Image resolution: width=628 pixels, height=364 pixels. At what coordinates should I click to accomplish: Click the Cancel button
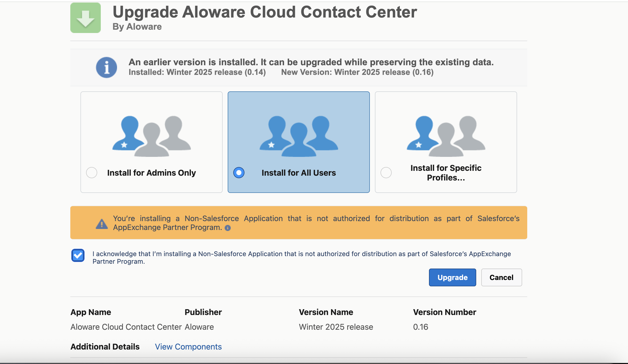(x=501, y=277)
